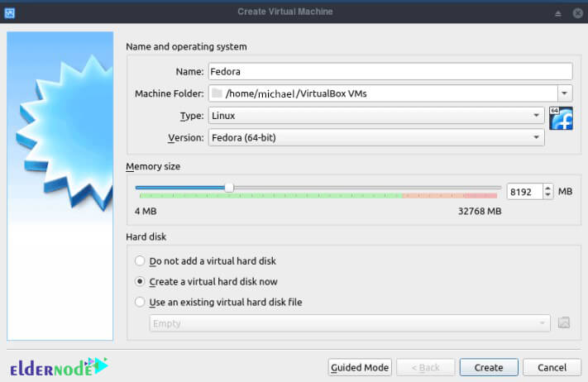Screen dimensions: 588x382
Task: Close the Create Virtual Machine dialog
Action: [x=577, y=13]
